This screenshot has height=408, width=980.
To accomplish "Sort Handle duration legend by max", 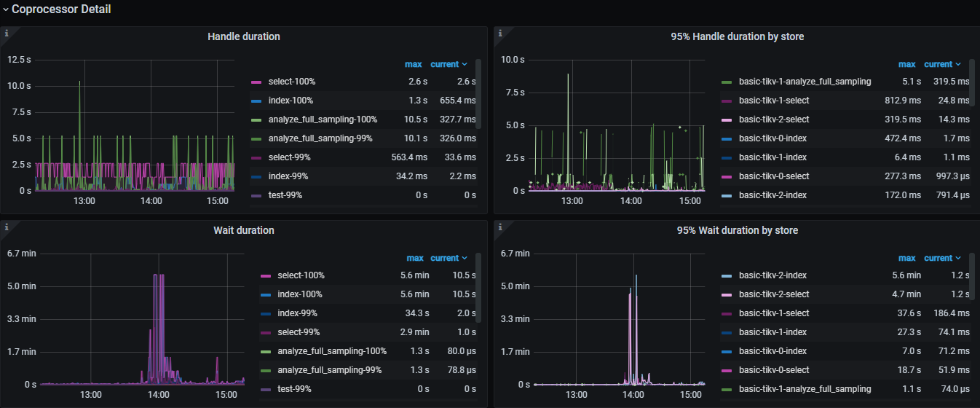I will click(414, 64).
